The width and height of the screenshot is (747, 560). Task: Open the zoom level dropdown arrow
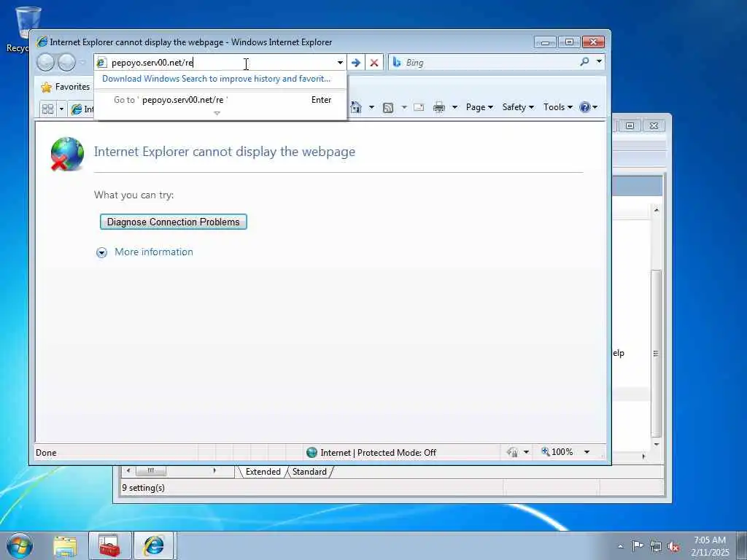coord(587,452)
